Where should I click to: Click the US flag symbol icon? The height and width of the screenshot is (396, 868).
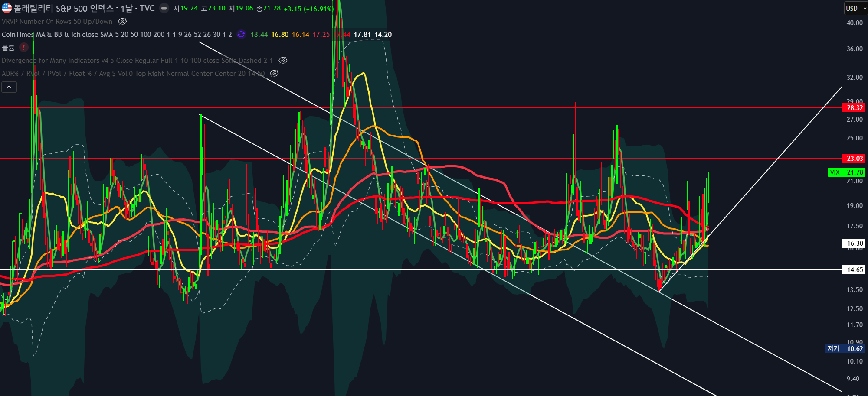point(7,8)
